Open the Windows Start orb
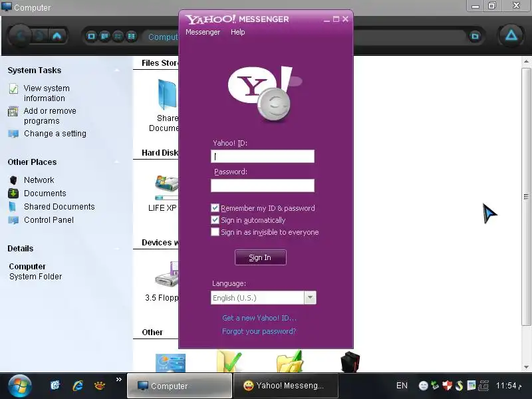 pos(20,386)
